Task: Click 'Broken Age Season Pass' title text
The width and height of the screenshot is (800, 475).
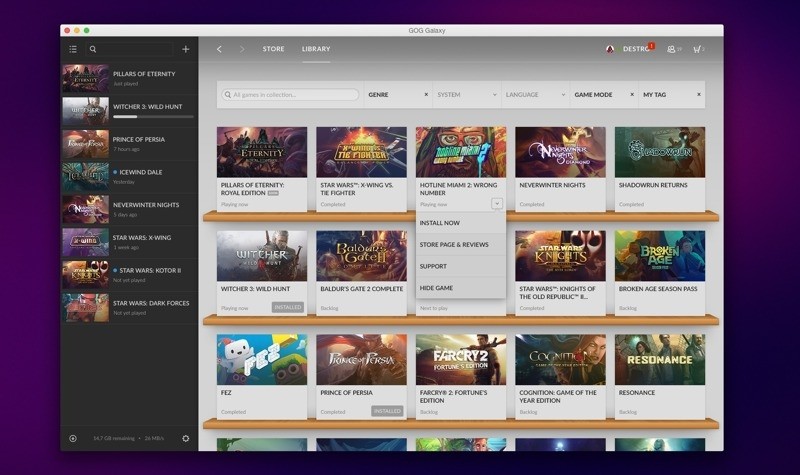Action: pos(658,289)
